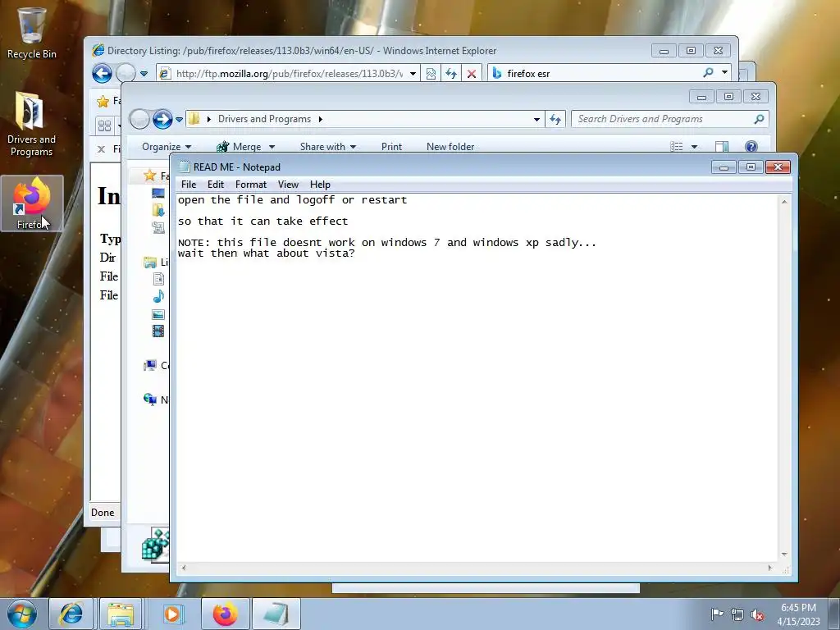
Task: Open the Merge dropdown arrow
Action: click(x=272, y=147)
